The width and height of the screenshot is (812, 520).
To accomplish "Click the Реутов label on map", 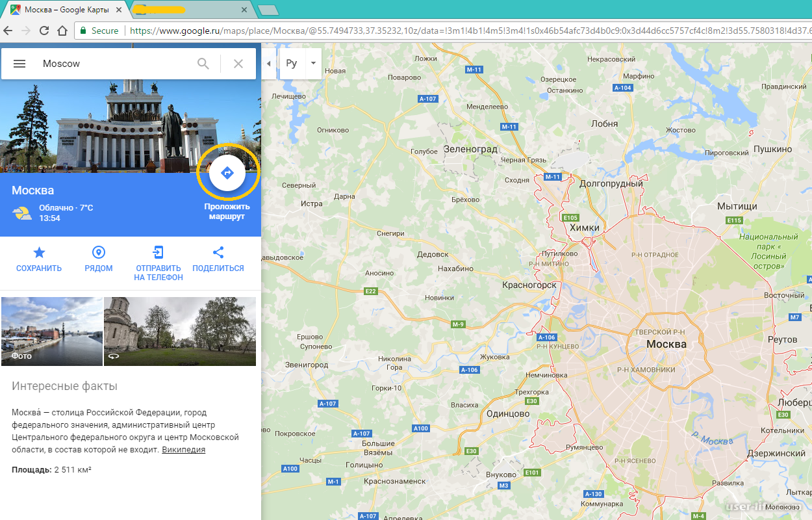I will coord(782,339).
